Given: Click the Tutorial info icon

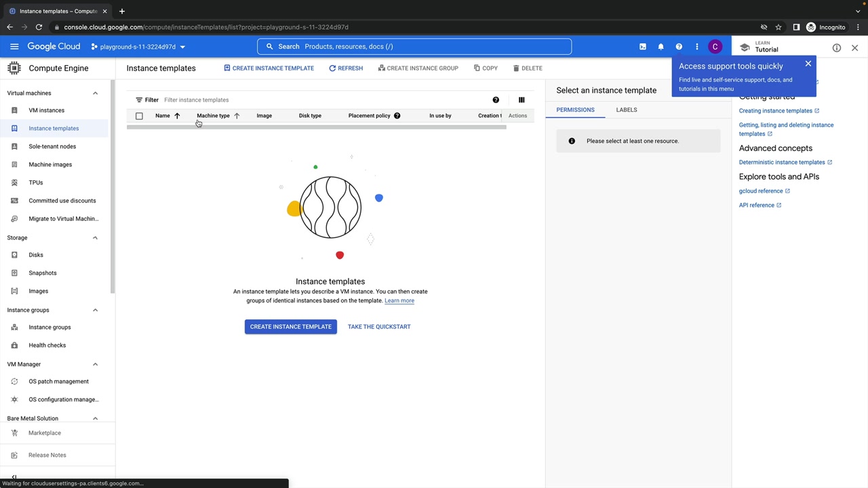Looking at the screenshot, I should (837, 48).
